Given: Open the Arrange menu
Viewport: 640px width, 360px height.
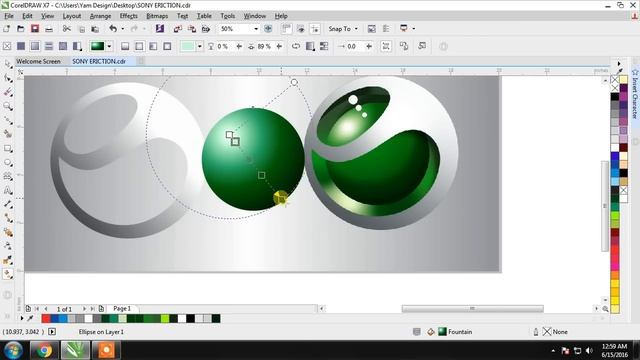Looking at the screenshot, I should pos(100,16).
